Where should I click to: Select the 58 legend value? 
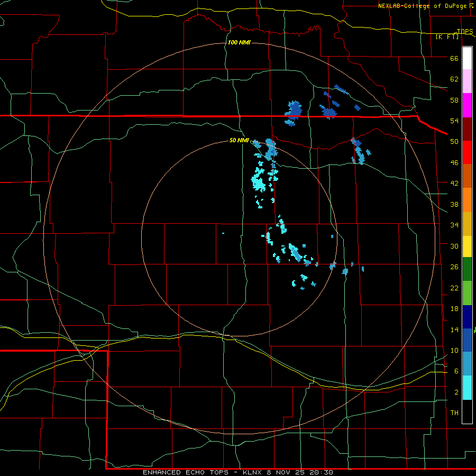pyautogui.click(x=454, y=100)
